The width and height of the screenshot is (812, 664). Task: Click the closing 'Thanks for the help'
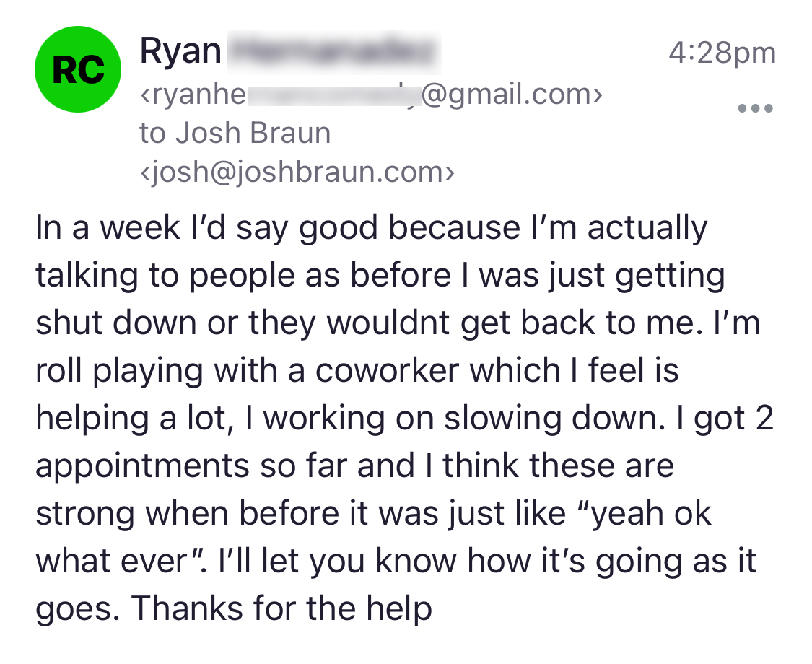[282, 608]
